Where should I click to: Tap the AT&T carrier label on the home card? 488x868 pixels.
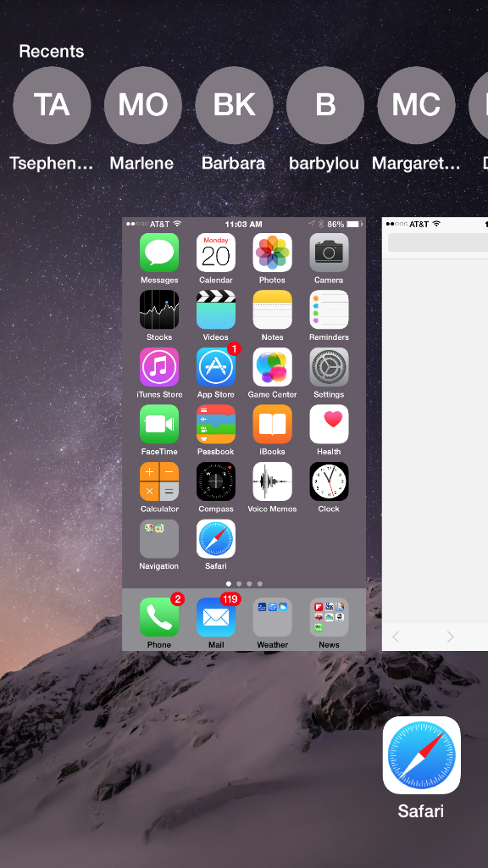(x=159, y=224)
